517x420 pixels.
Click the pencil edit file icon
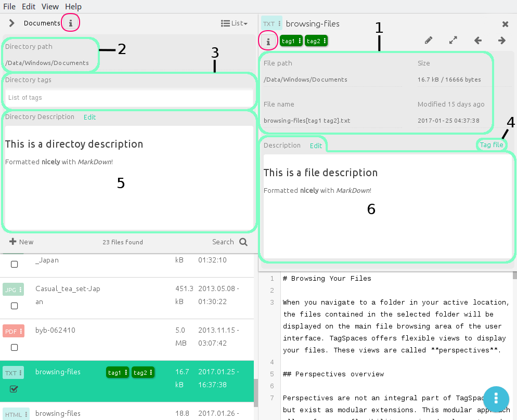point(428,41)
